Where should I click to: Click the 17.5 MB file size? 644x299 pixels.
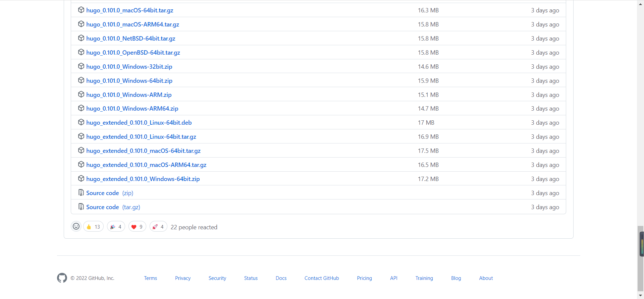coord(428,151)
